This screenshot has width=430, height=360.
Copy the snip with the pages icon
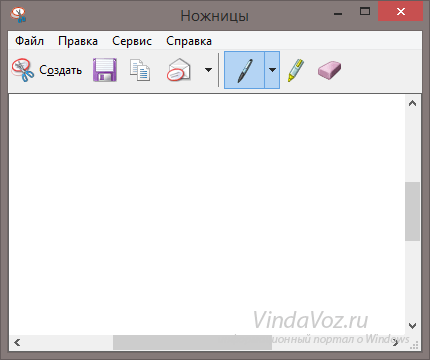(140, 70)
